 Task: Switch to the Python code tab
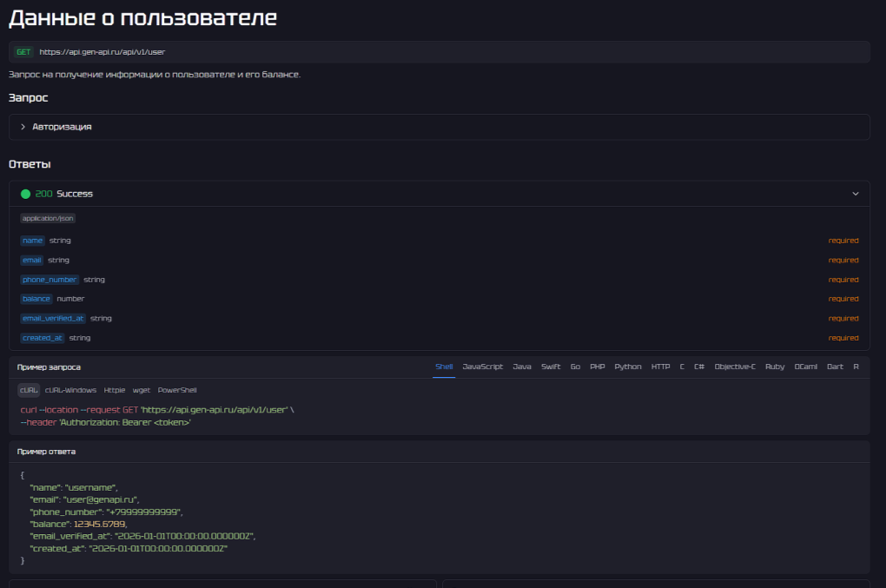pyautogui.click(x=628, y=367)
